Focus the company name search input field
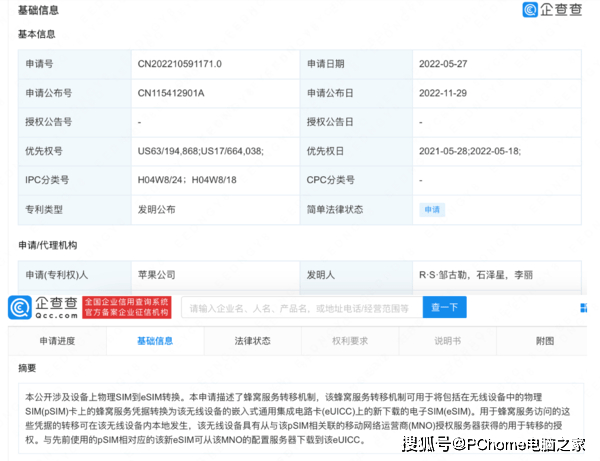 click(x=300, y=308)
